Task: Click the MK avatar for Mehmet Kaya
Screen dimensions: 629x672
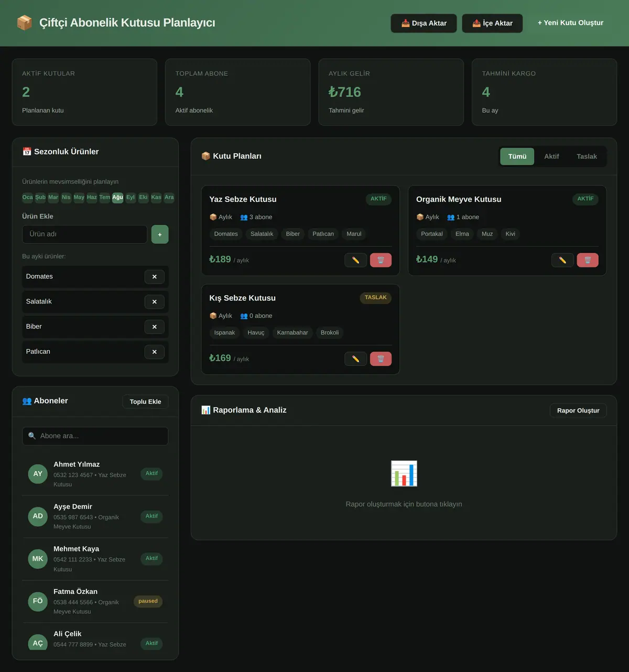Action: [38, 559]
